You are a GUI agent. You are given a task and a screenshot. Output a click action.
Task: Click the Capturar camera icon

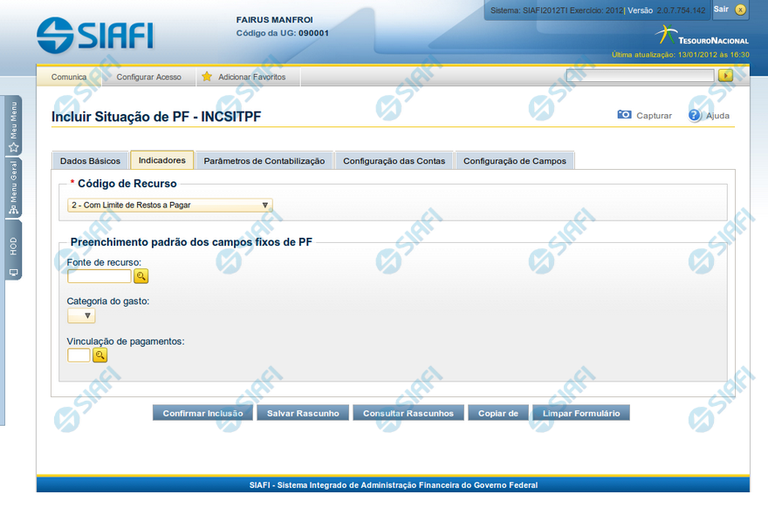coord(624,115)
